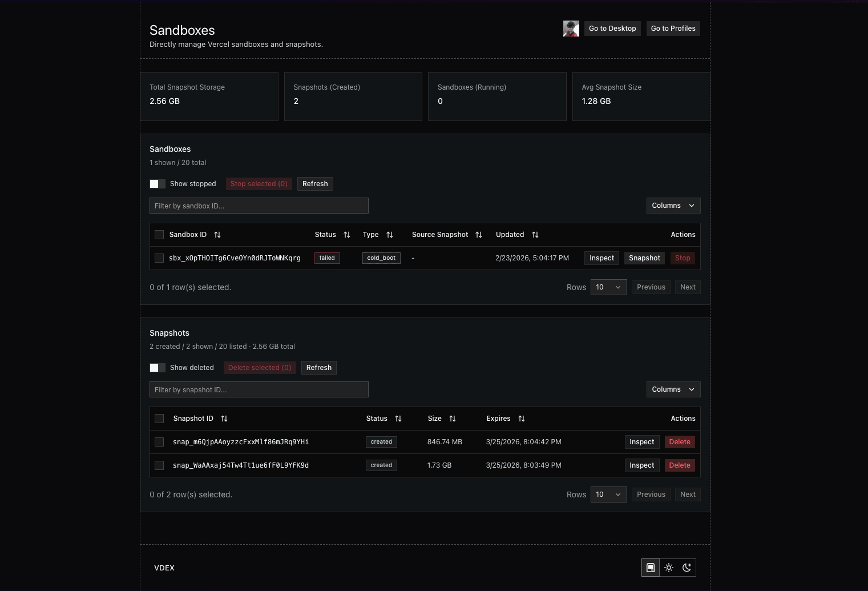Delete the 846.74 MB snapshot
The width and height of the screenshot is (868, 591).
(x=679, y=442)
